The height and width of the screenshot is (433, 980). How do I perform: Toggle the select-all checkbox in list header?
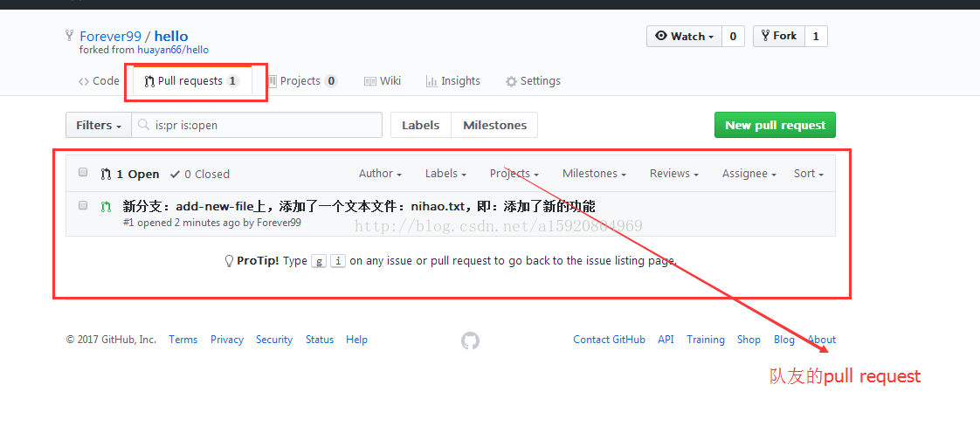click(83, 173)
